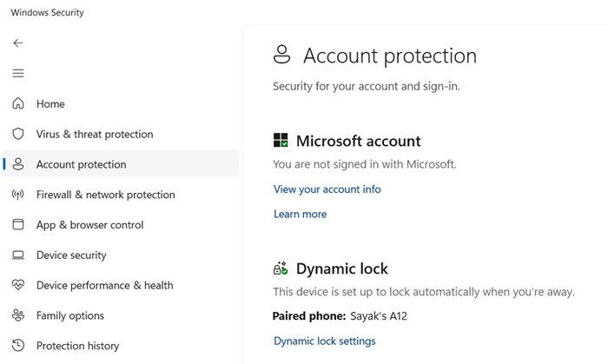Click the Microsoft account heading
This screenshot has height=364, width=608.
pyautogui.click(x=358, y=141)
